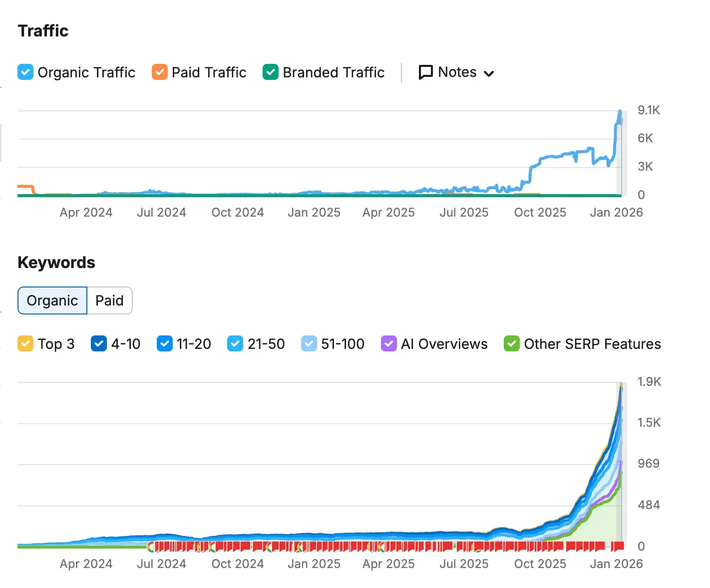Screen dimensions: 710x588
Task: Uncheck Other SERP Features
Action: 512,344
